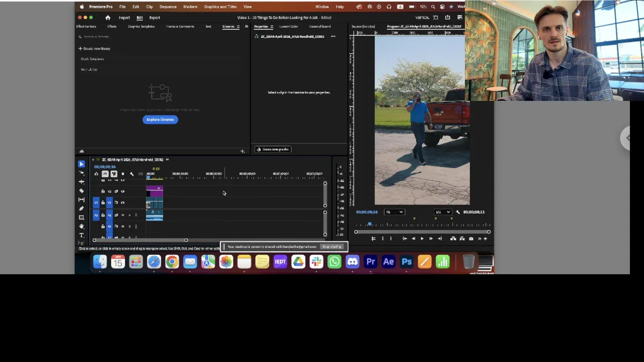Viewport: 644px width, 362px height.
Task: Click Export Frame camera icon
Action: pos(471,239)
